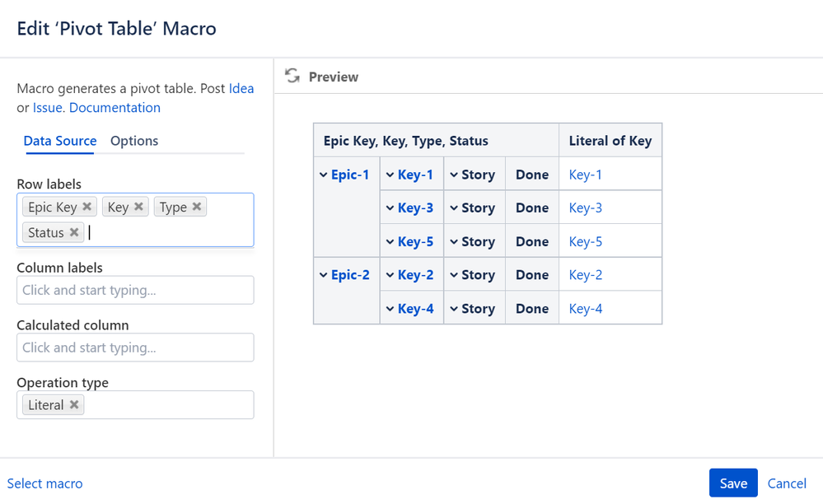Collapse the Key-4 row chevron
This screenshot has width=823, height=504.
pyautogui.click(x=390, y=309)
